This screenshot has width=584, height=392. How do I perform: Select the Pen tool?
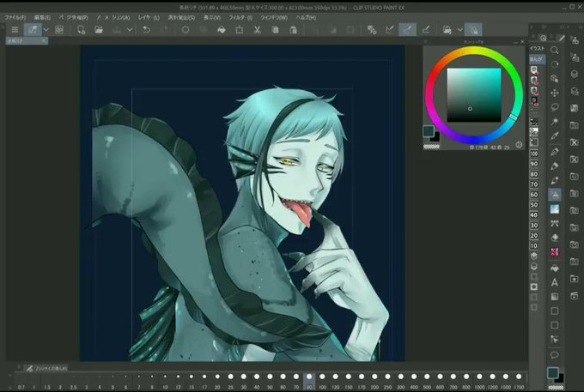pyautogui.click(x=554, y=152)
